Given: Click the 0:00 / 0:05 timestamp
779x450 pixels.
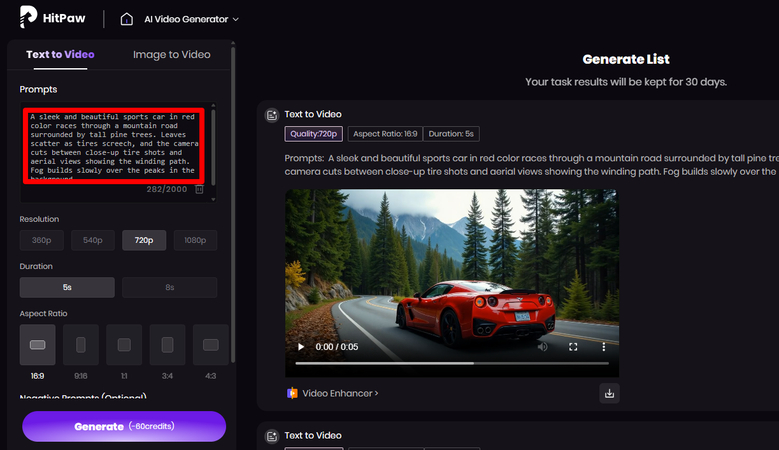Looking at the screenshot, I should pos(337,347).
